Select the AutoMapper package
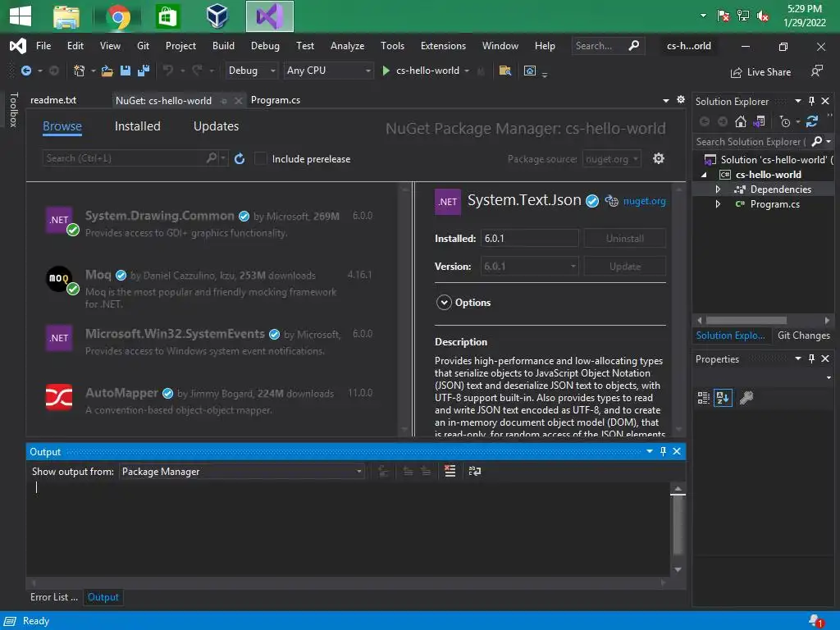840x630 pixels. [x=212, y=400]
